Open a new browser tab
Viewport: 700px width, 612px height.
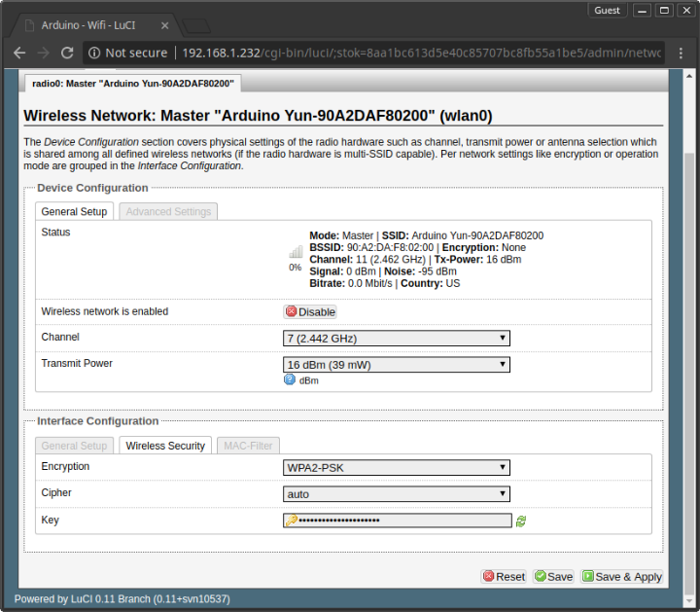click(196, 25)
